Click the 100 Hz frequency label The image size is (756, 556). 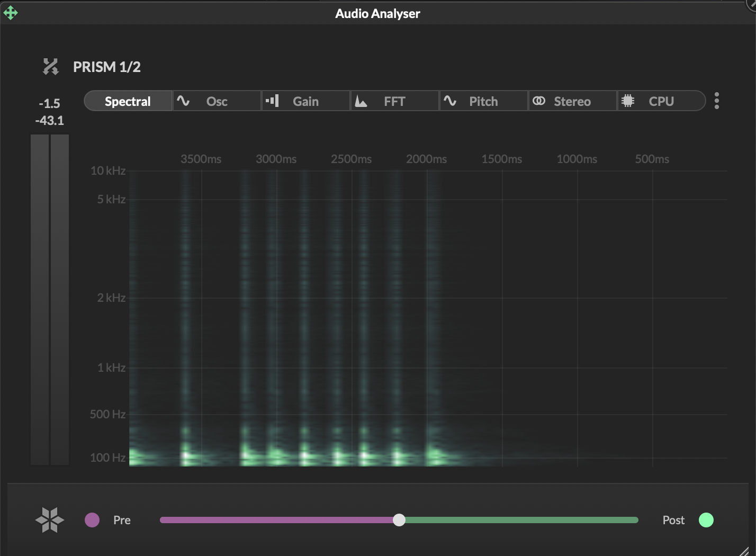coord(107,458)
